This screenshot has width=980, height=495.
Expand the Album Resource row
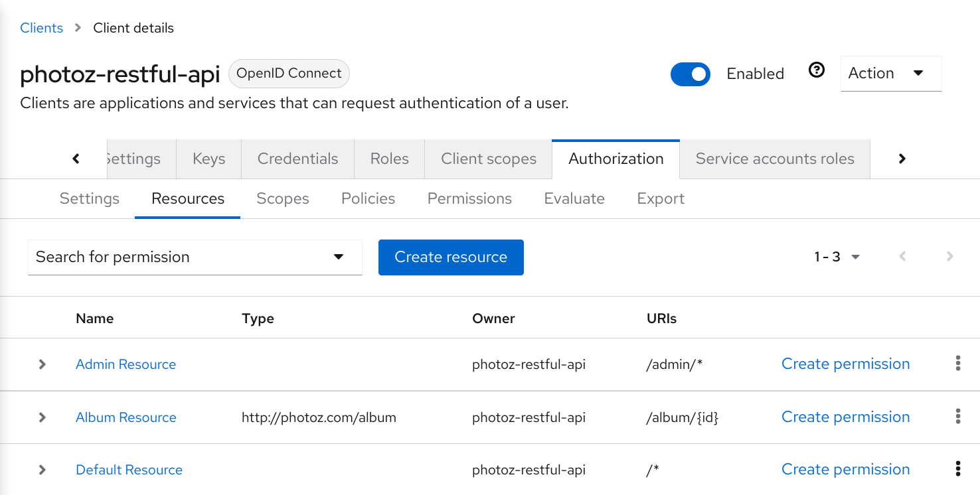point(42,417)
